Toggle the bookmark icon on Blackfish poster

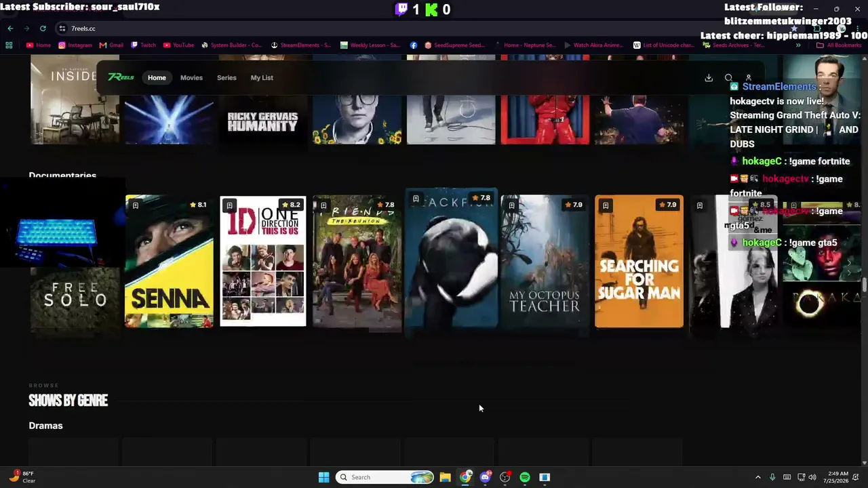(416, 199)
